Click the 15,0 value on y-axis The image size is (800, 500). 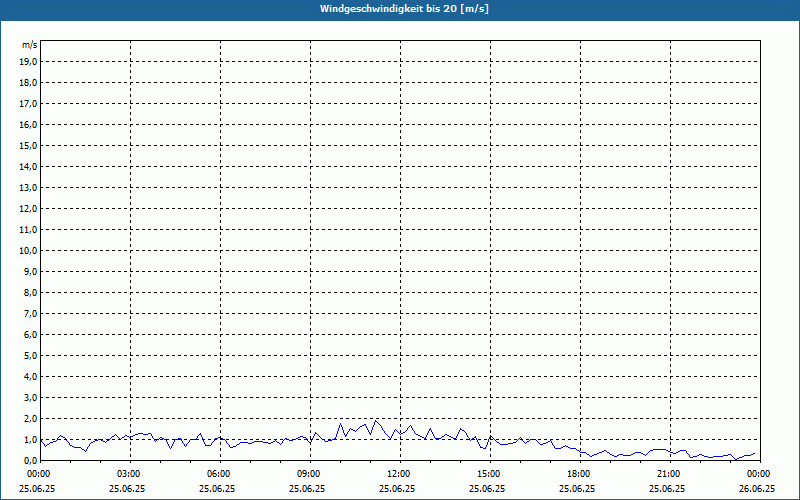coord(28,145)
